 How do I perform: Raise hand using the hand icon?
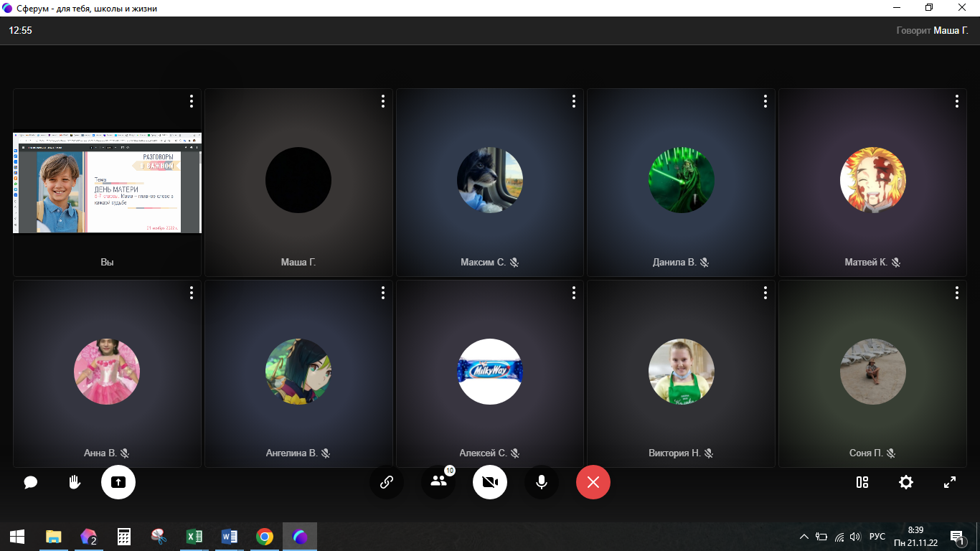(75, 482)
